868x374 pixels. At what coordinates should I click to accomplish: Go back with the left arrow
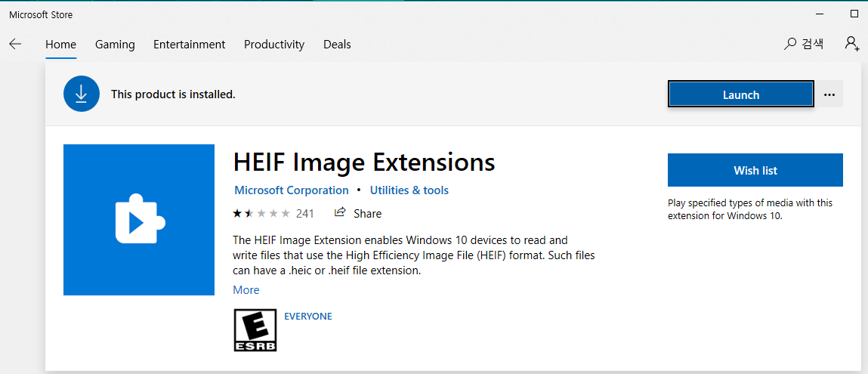[15, 45]
